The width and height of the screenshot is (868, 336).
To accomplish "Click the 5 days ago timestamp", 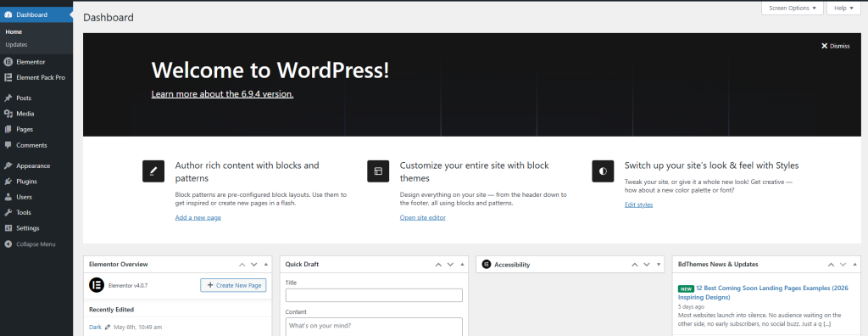I will coord(692,306).
